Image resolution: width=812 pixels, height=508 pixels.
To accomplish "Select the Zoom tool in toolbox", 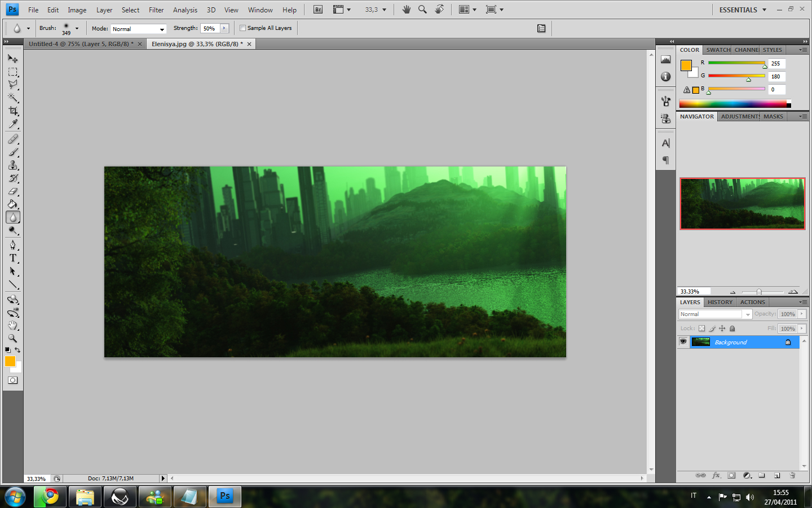I will [13, 339].
